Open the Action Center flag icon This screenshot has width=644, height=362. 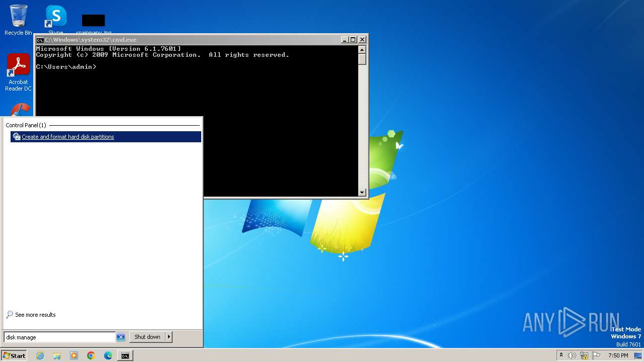(597, 355)
